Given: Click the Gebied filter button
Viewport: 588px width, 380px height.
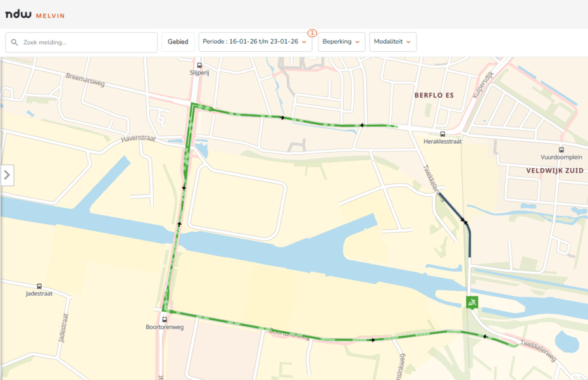Looking at the screenshot, I should (178, 41).
